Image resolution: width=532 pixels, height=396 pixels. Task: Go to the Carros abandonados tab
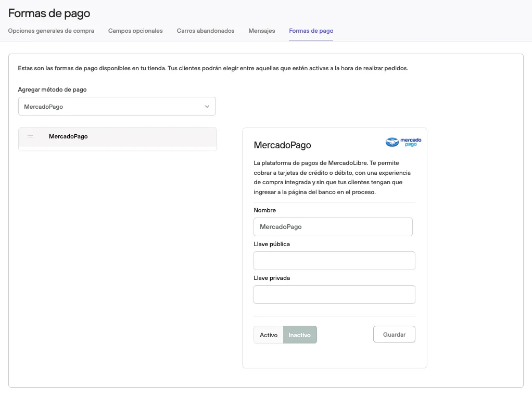point(206,31)
